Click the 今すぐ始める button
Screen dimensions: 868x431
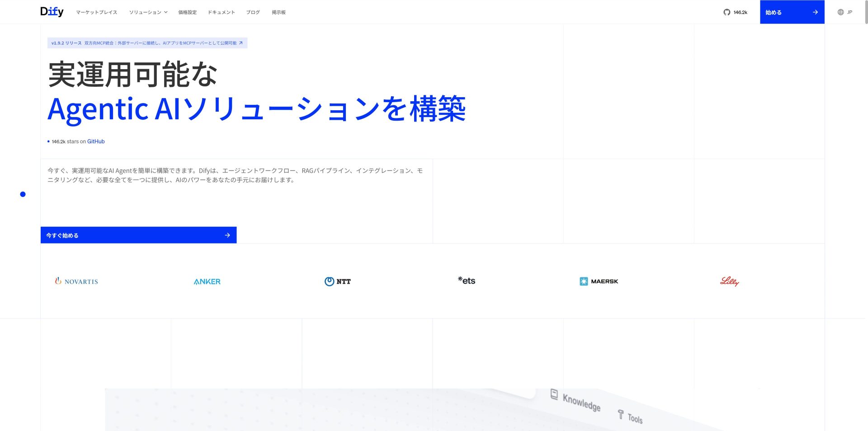coord(138,235)
